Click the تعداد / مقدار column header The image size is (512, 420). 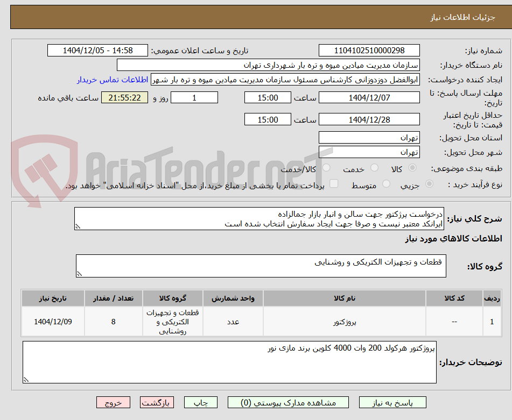[113, 298]
